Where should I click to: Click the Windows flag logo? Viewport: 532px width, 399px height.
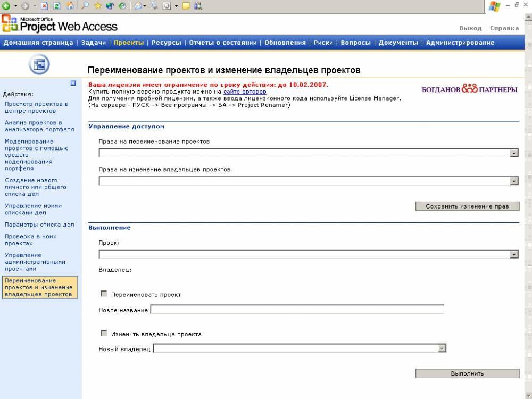[495, 6]
